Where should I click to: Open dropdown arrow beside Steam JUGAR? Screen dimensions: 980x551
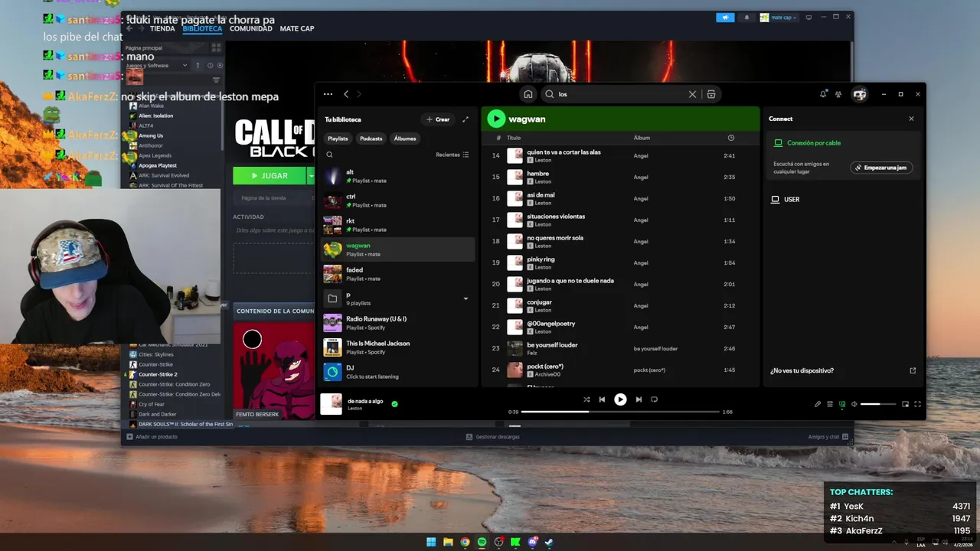tap(311, 175)
